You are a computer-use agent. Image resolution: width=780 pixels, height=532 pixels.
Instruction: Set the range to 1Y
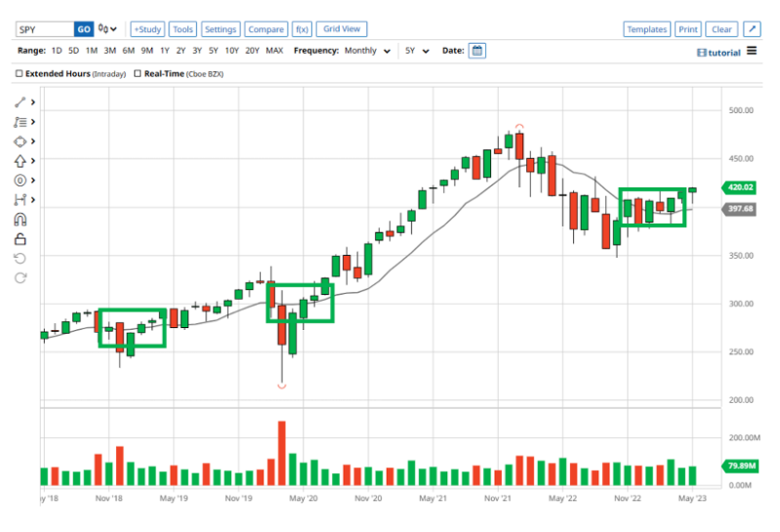pyautogui.click(x=164, y=51)
